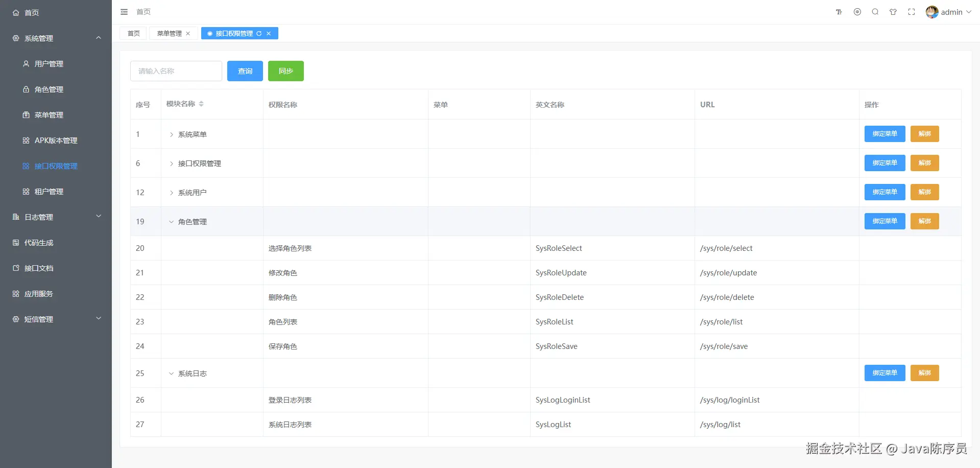Open the search magnifier in the header

point(875,12)
